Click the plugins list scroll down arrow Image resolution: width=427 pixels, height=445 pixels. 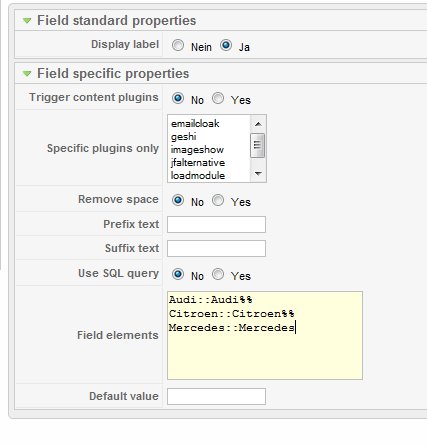click(258, 173)
